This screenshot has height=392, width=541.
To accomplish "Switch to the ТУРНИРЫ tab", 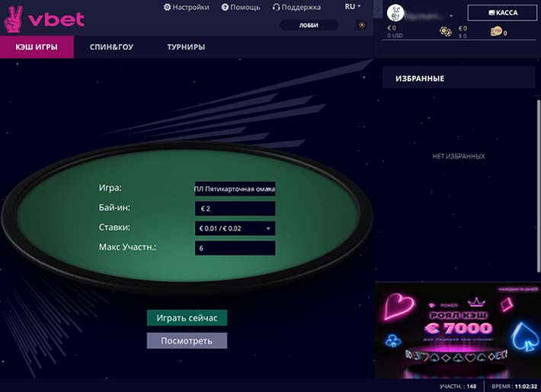I will 186,47.
